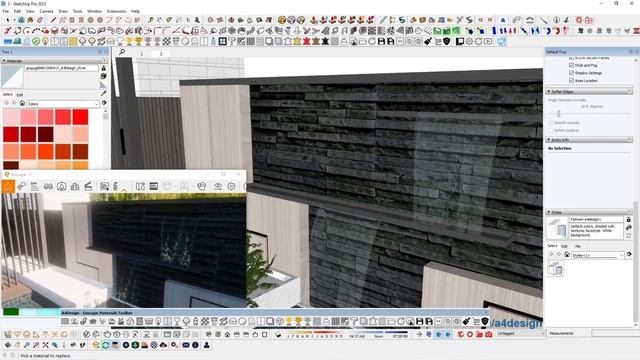Select the Select arrow tool
640x360 pixels.
tap(8, 20)
